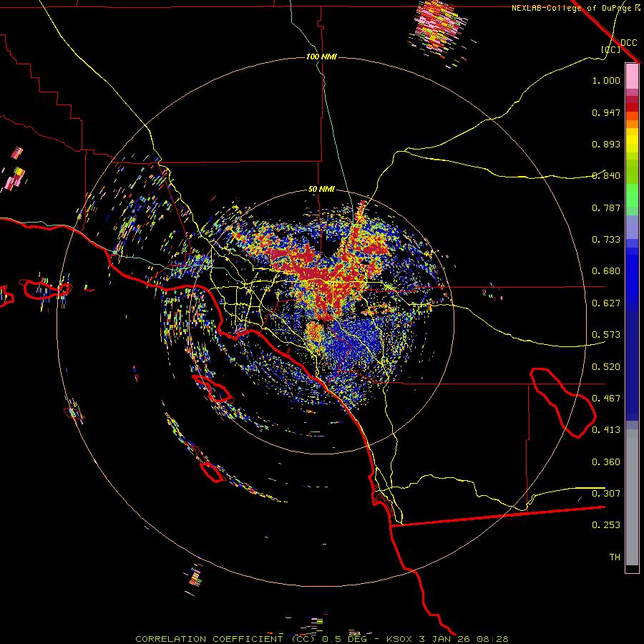
Task: Click the "08:28" timestamp in the caption
Action: [492, 639]
